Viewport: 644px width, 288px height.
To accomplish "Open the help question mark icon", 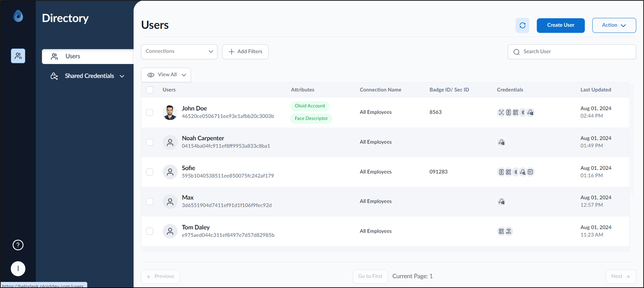I will click(x=18, y=245).
